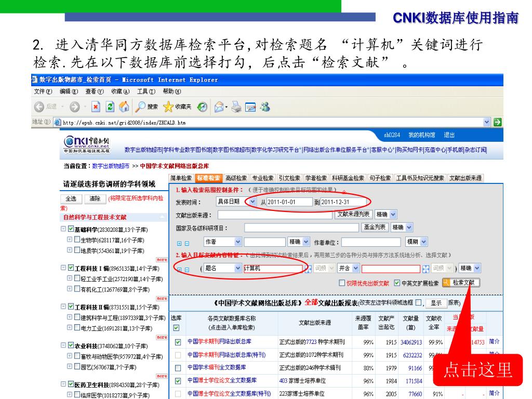The height and width of the screenshot is (399, 532).
Task: Click the page icon in address bar
Action: coord(58,122)
